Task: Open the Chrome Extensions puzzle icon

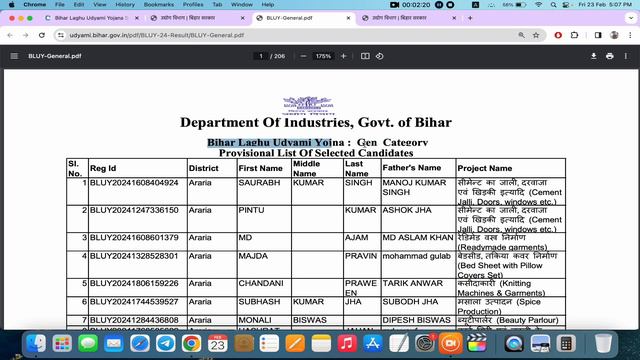Action: tap(574, 36)
